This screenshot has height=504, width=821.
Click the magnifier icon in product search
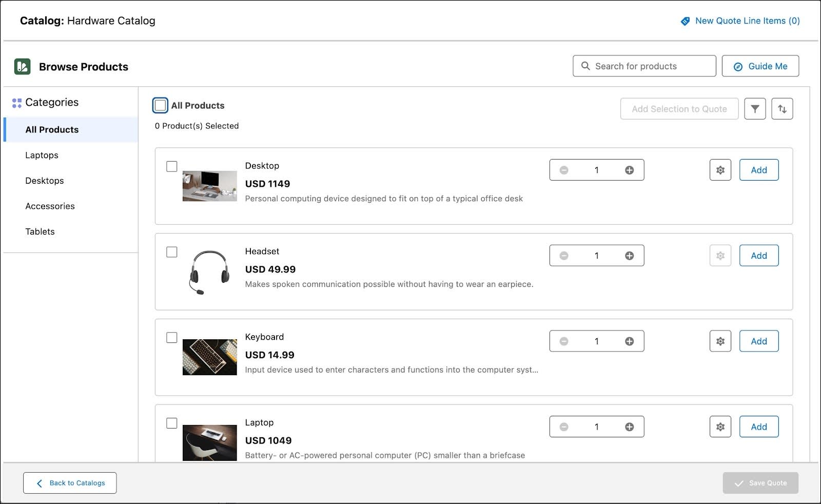coord(585,66)
